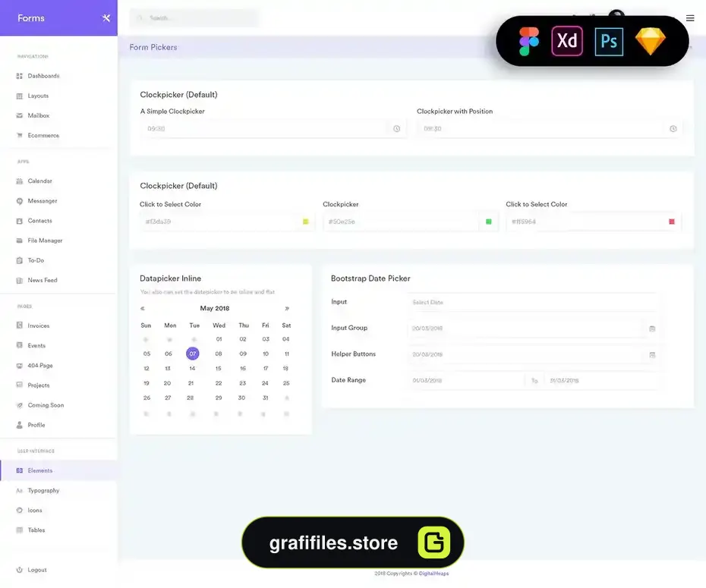Click Date Range start field 01/03/2018
Image resolution: width=706 pixels, height=588 pixels.
[x=466, y=381]
